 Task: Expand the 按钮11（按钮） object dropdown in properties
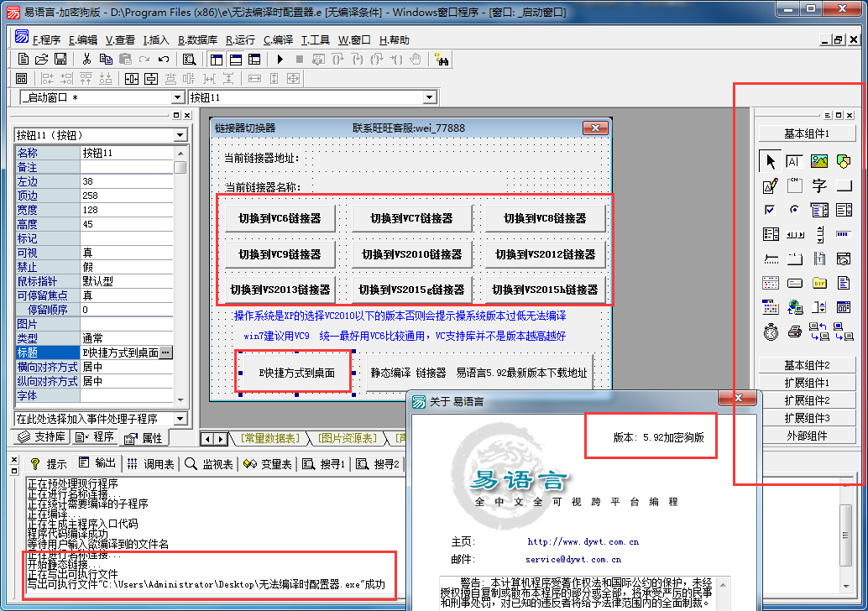(180, 135)
